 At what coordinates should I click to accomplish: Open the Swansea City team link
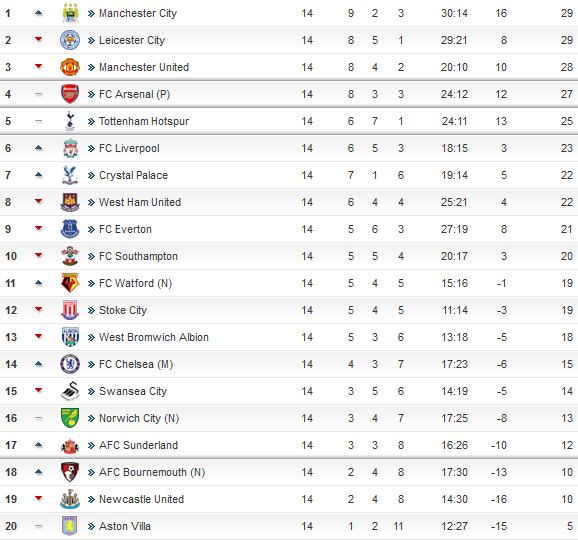[133, 391]
